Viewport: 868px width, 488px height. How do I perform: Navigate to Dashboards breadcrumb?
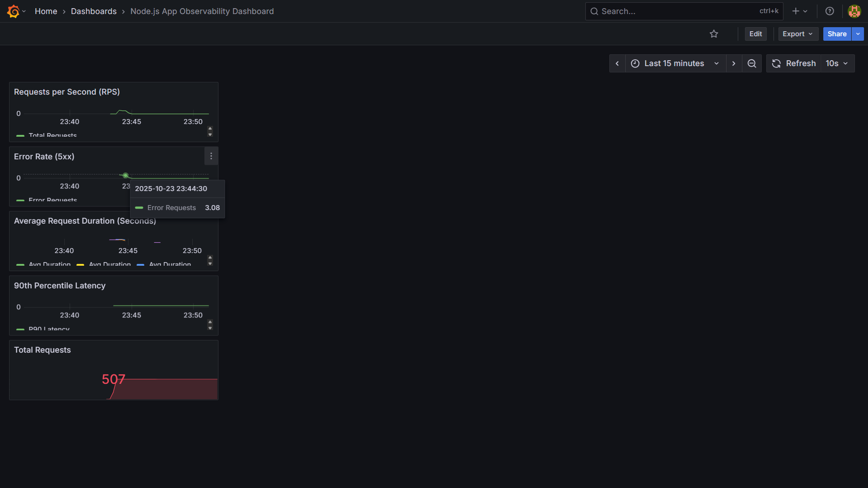[94, 11]
